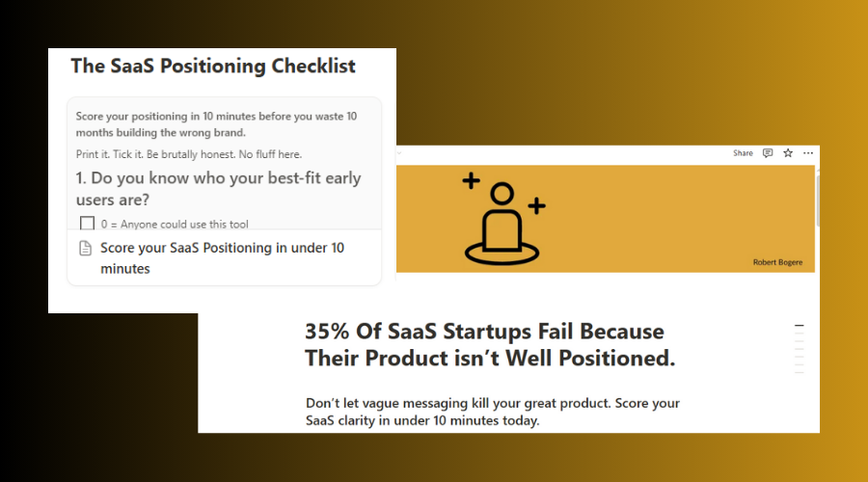The image size is (868, 482).
Task: Click the "Robert Bogere" credit text
Action: [x=776, y=262]
